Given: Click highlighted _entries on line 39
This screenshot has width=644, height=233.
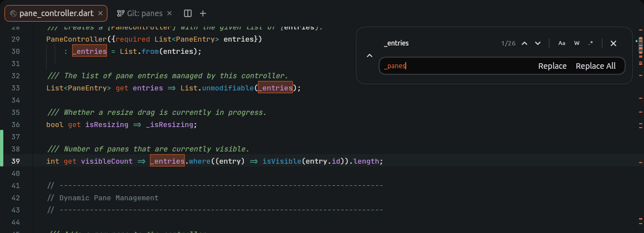Looking at the screenshot, I should click(167, 161).
